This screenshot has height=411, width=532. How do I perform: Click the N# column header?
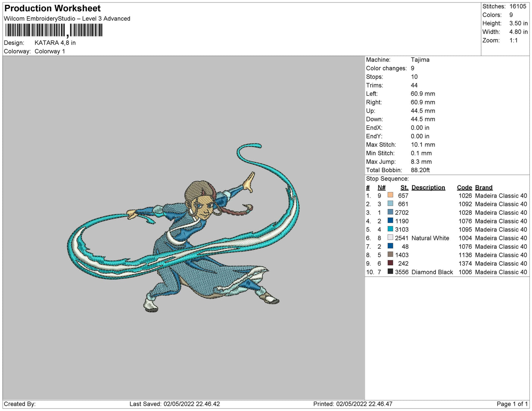point(381,187)
